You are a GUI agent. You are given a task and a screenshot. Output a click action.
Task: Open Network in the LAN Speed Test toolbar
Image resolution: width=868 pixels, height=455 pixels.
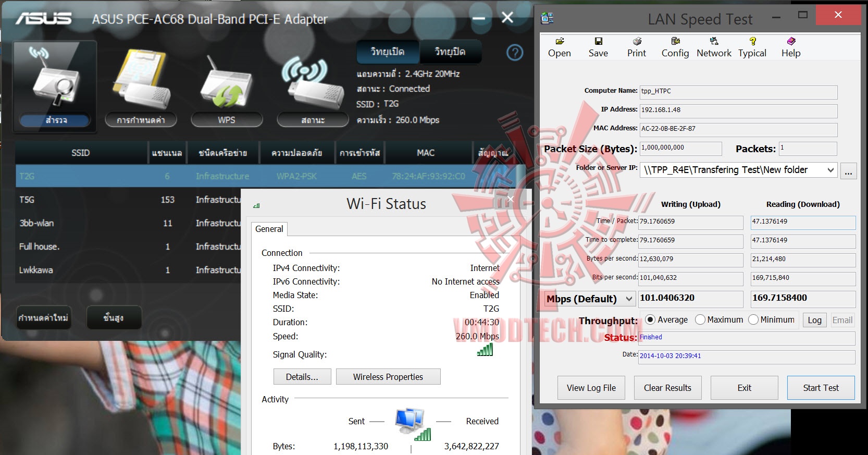click(714, 47)
